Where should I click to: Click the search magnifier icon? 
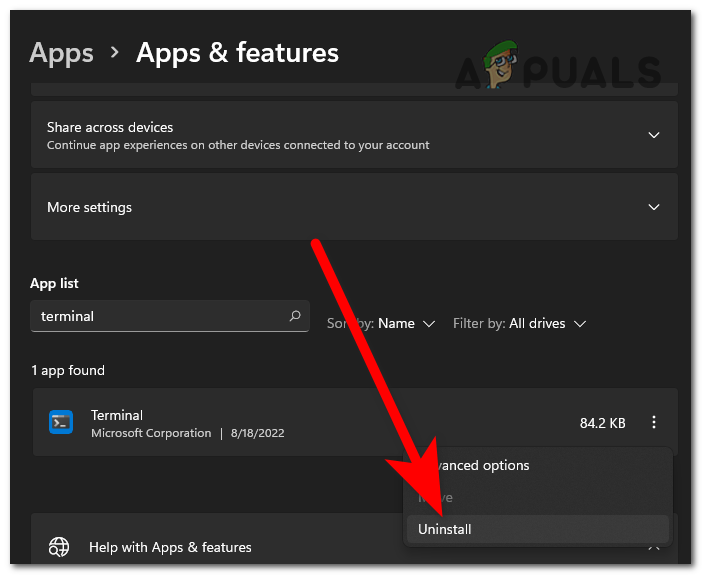pos(295,316)
